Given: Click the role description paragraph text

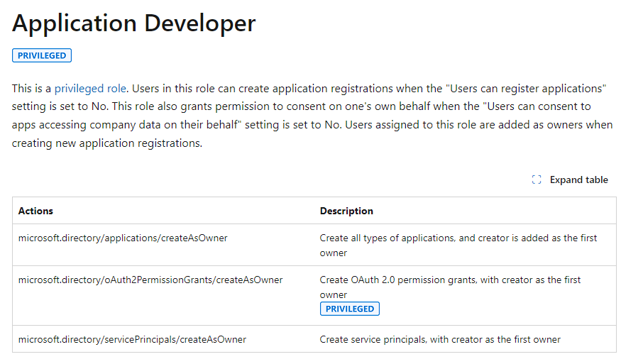Looking at the screenshot, I should tap(312, 116).
